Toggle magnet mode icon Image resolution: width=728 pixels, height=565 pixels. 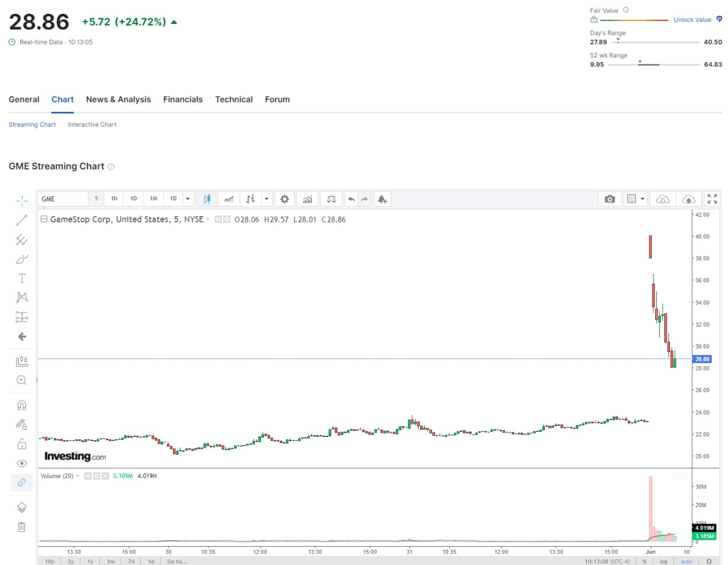pyautogui.click(x=22, y=405)
